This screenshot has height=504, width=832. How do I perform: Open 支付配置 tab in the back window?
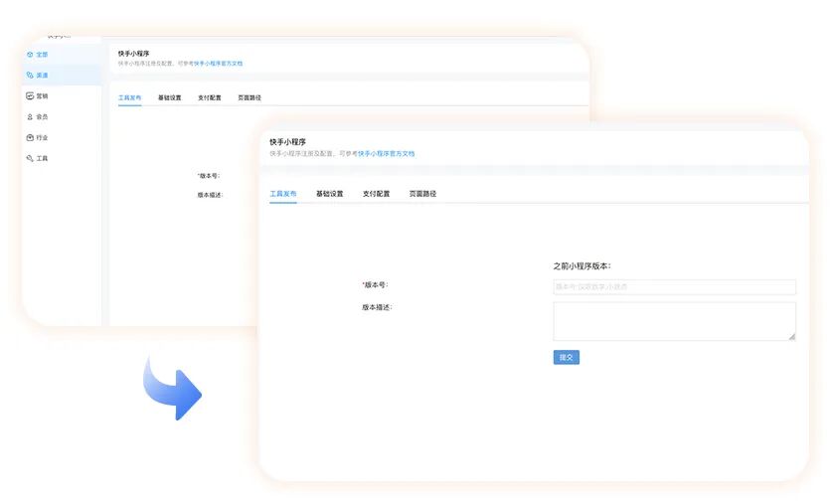(x=210, y=97)
